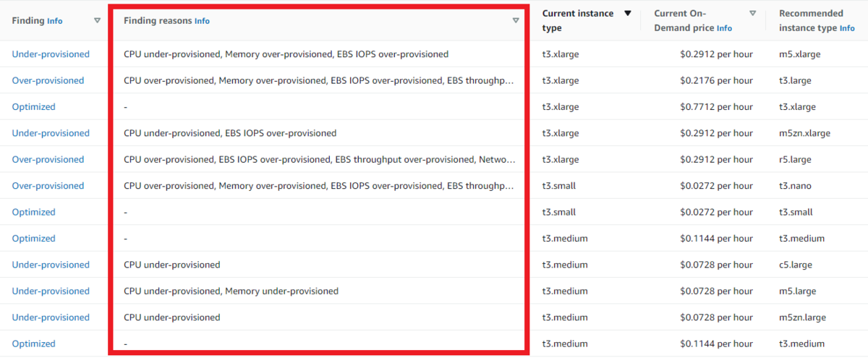
Task: Sort by Current On-Demand price arrow
Action: click(753, 13)
